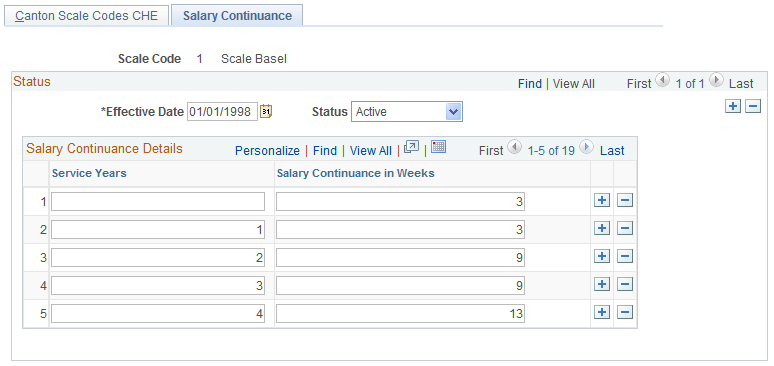Open the Status dropdown showing Active

407,112
